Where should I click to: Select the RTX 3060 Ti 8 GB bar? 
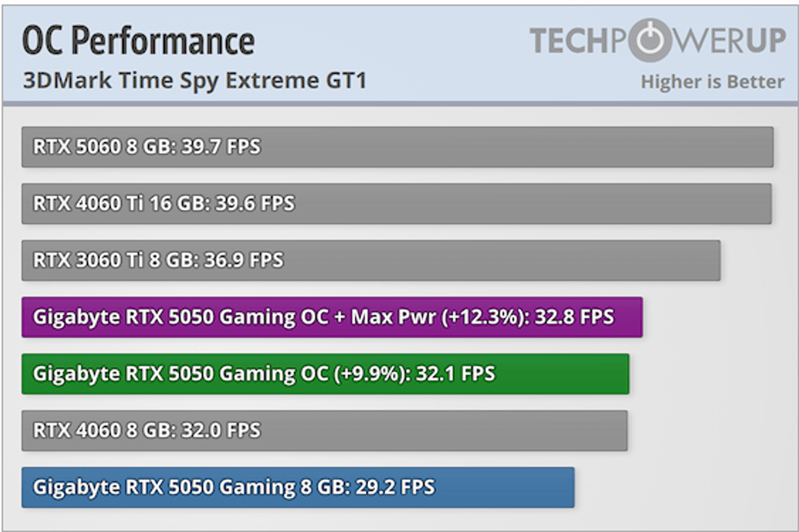(371, 260)
